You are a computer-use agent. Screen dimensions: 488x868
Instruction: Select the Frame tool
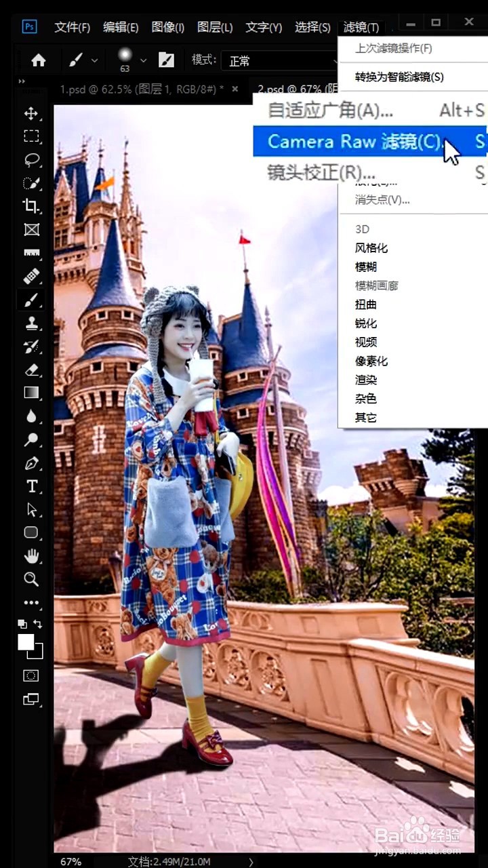[x=31, y=229]
